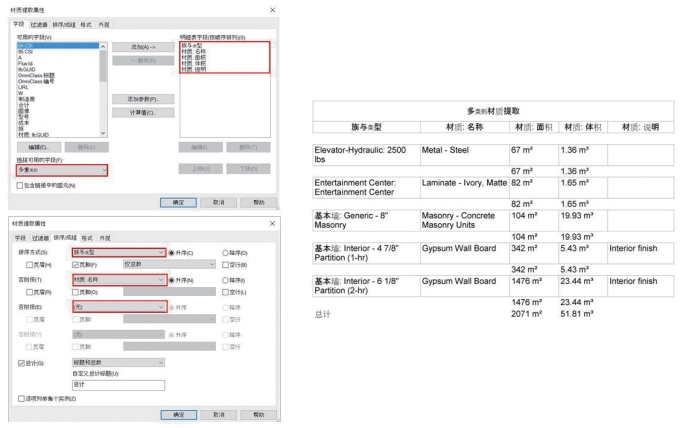This screenshot has width=683, height=428.
Task: Click the 材质: 体积 column header in the schedule
Action: coord(582,127)
